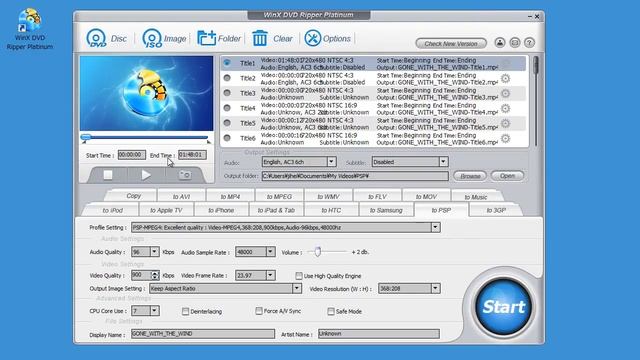Open the Audio Quality dropdown
The width and height of the screenshot is (640, 360).
[154, 252]
